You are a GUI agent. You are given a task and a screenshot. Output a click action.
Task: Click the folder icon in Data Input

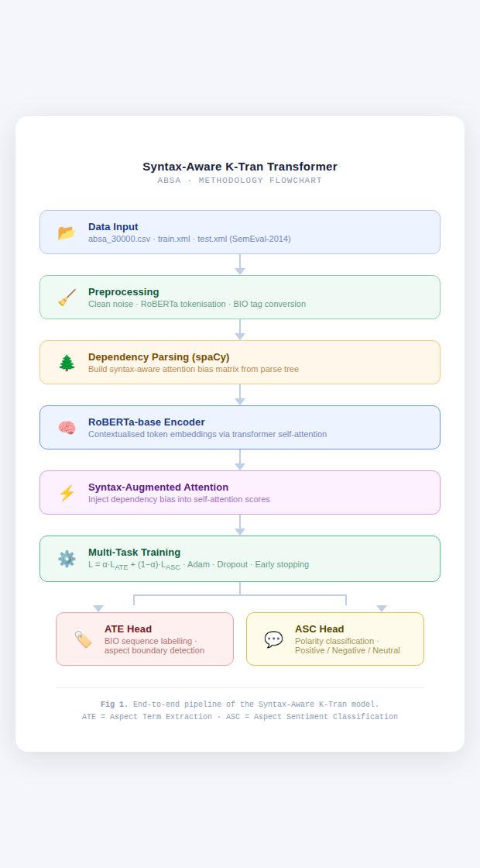(x=67, y=232)
